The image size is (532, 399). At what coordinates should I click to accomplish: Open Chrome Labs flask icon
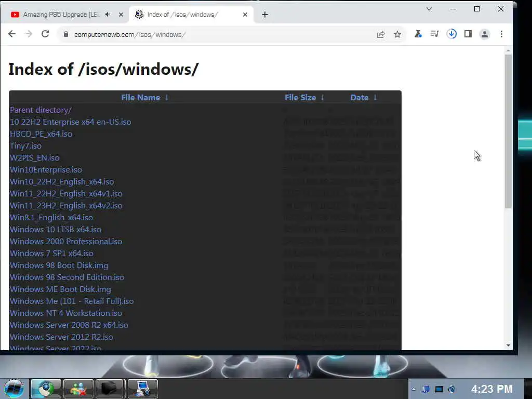(x=418, y=34)
